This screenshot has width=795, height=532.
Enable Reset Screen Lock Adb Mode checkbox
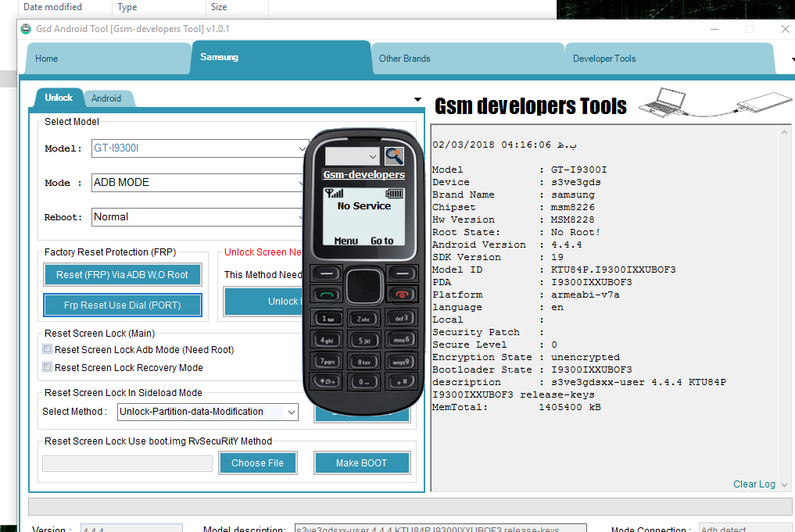click(47, 349)
